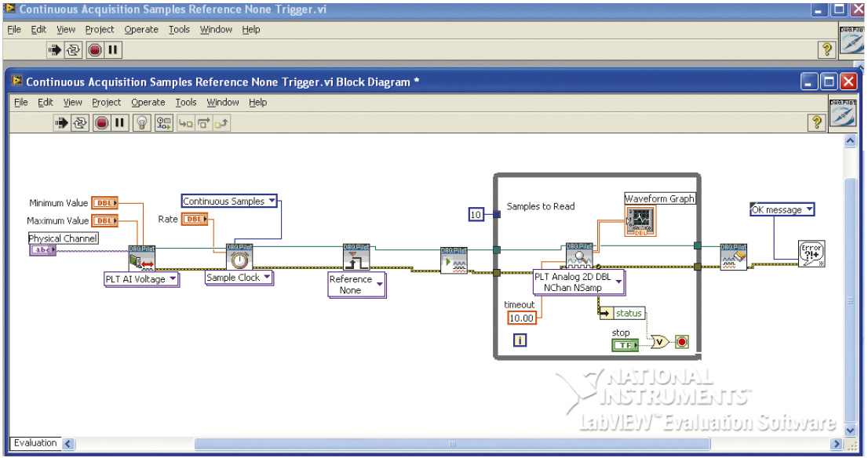Select the Reference trigger node

(x=356, y=257)
